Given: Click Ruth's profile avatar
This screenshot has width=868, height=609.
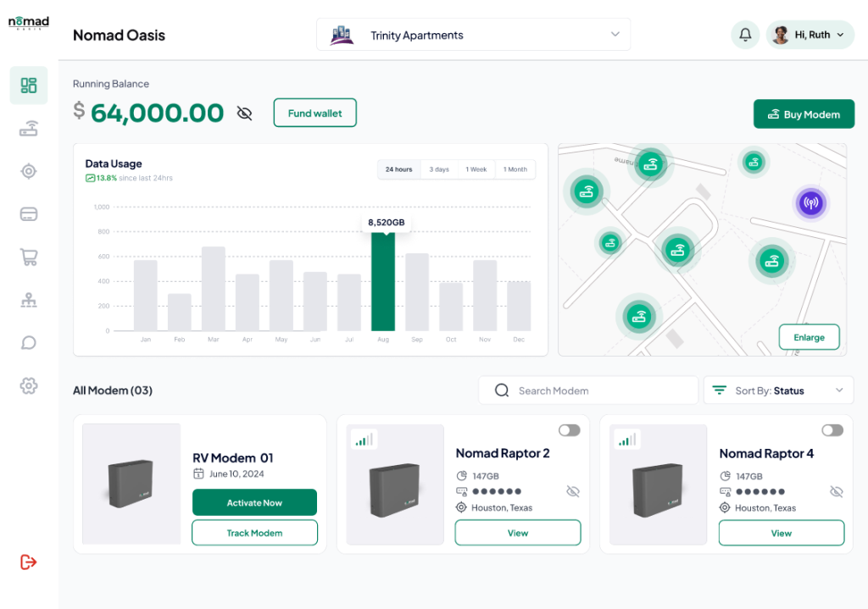Looking at the screenshot, I should tap(781, 35).
